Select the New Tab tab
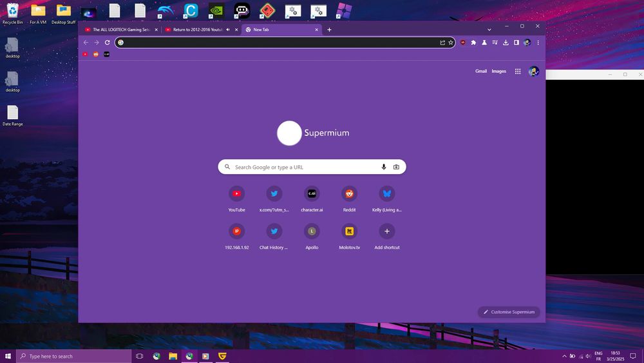Screen dimensions: 644x363 pyautogui.click(x=281, y=30)
